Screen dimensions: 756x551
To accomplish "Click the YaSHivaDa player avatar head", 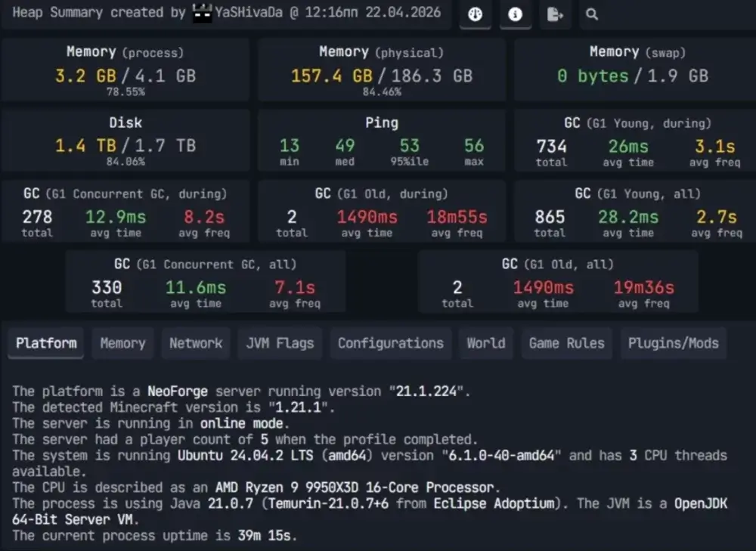I will point(202,13).
